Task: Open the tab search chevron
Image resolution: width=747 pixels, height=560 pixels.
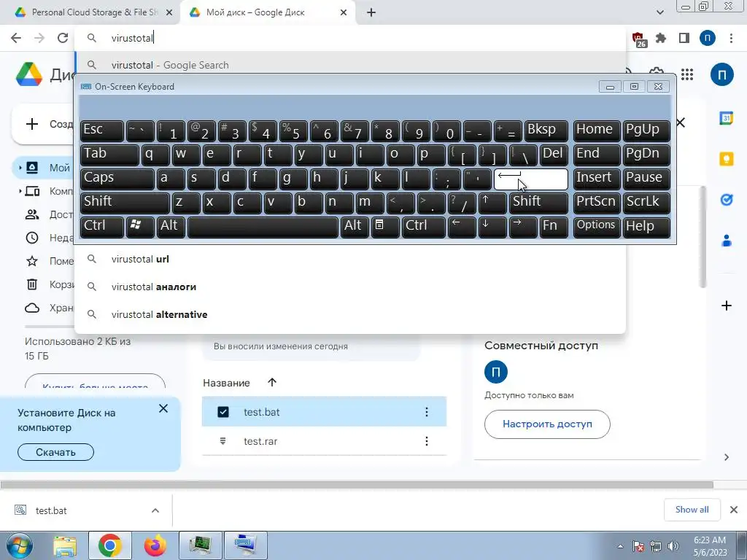Action: [659, 12]
